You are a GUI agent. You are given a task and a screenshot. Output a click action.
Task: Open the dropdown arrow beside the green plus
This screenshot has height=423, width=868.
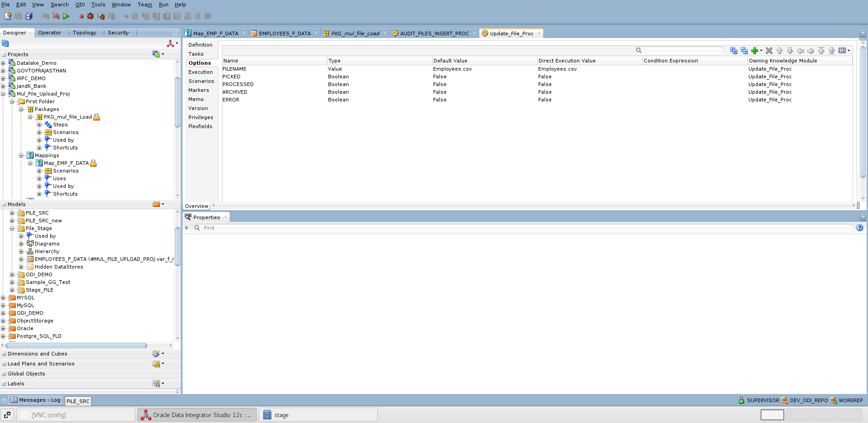pyautogui.click(x=761, y=51)
